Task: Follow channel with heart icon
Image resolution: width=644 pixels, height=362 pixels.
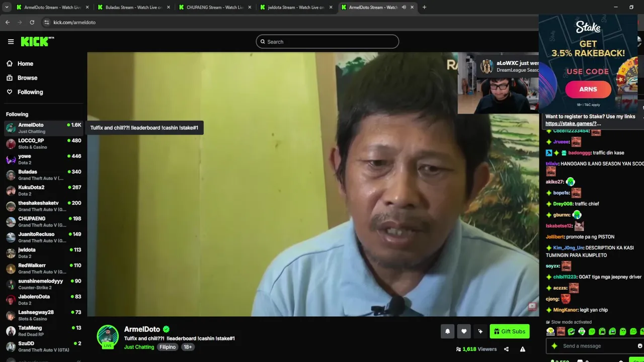Action: click(x=464, y=331)
